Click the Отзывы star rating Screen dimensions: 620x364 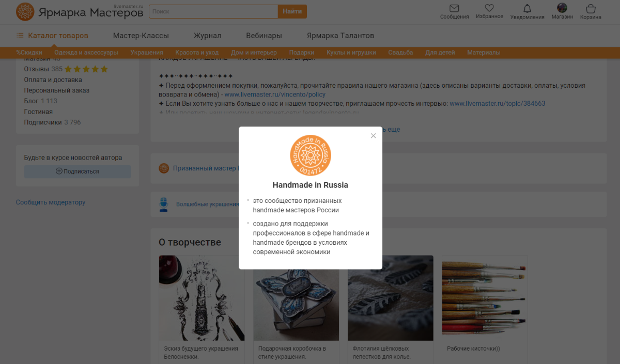pyautogui.click(x=86, y=69)
